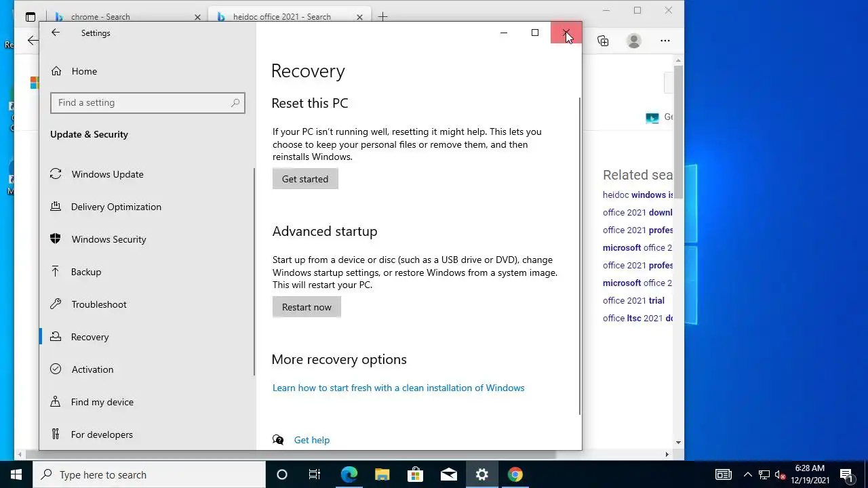Click the Get help link
The image size is (868, 488).
point(312,440)
